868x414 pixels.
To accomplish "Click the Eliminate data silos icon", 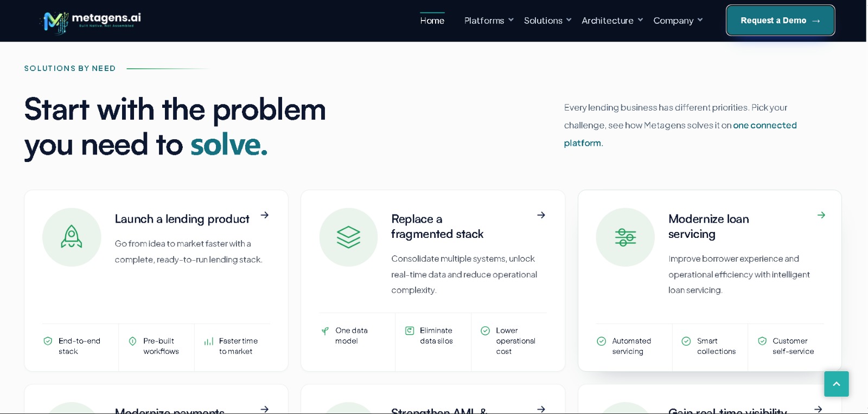I will tap(410, 331).
